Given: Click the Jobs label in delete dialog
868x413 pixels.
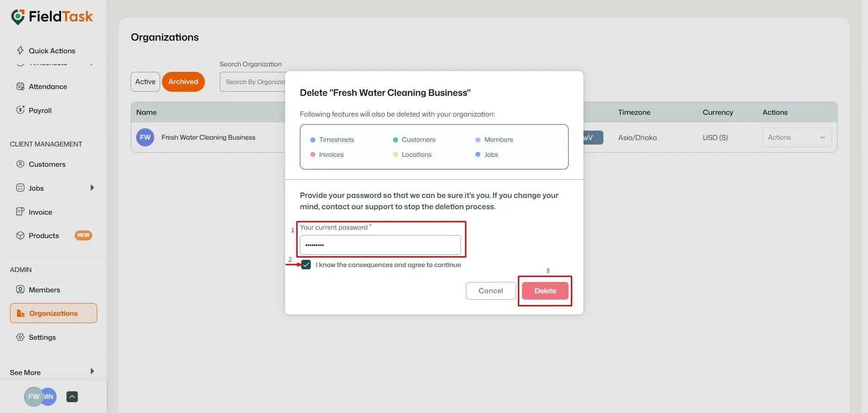Looking at the screenshot, I should click(491, 155).
